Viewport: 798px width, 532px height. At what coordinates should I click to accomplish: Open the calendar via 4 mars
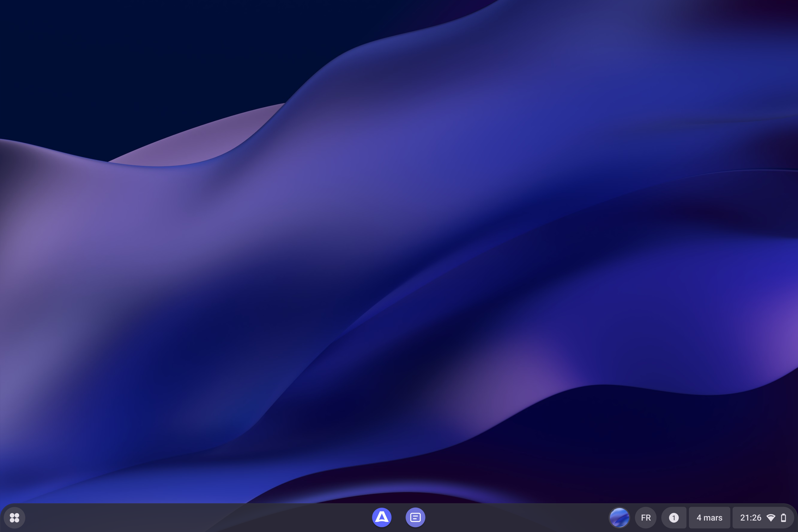(709, 518)
